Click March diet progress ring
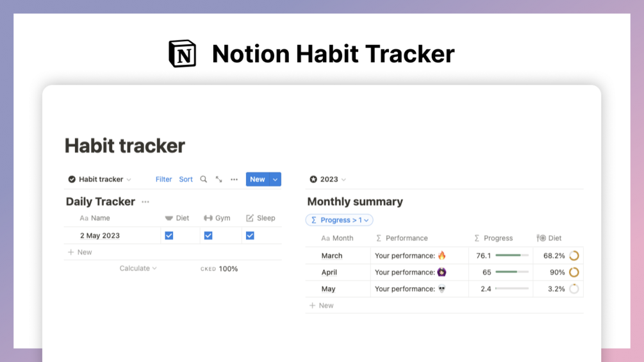This screenshot has height=362, width=644. [574, 256]
